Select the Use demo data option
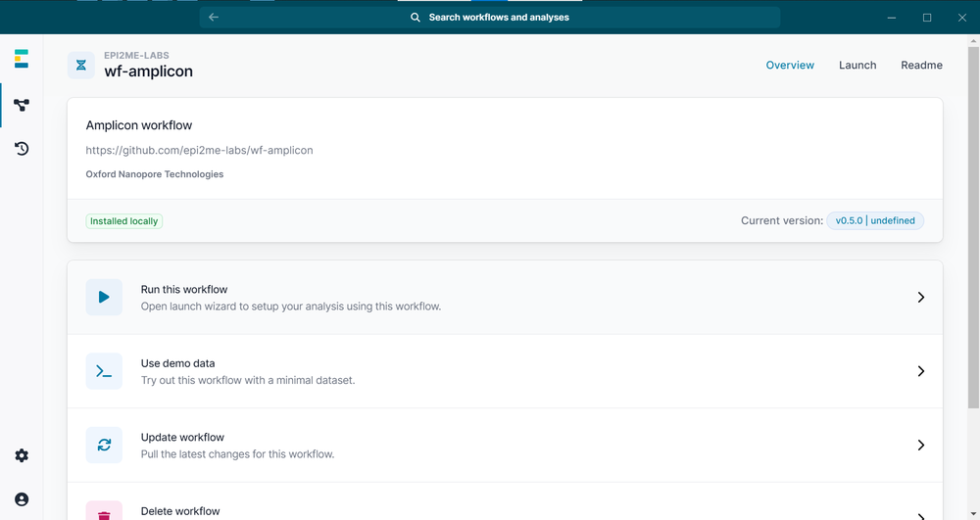The image size is (980, 520). (x=505, y=371)
